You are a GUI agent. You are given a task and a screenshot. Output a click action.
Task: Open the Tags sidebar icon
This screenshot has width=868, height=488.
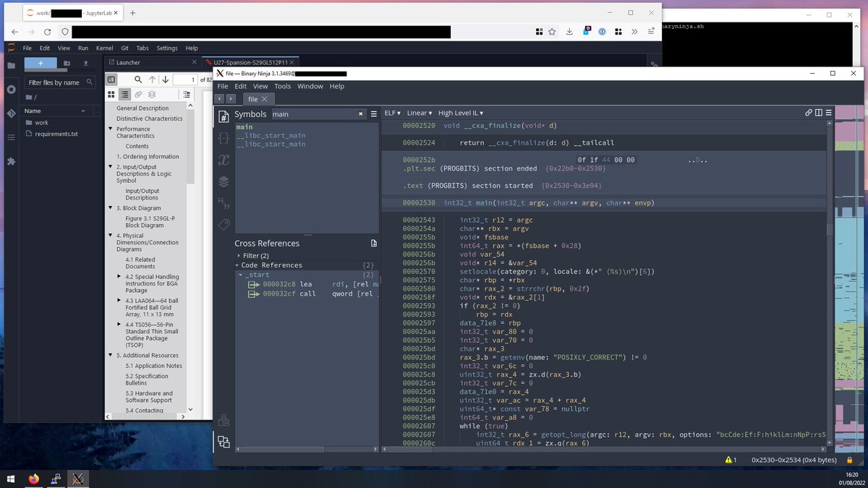pos(224,225)
